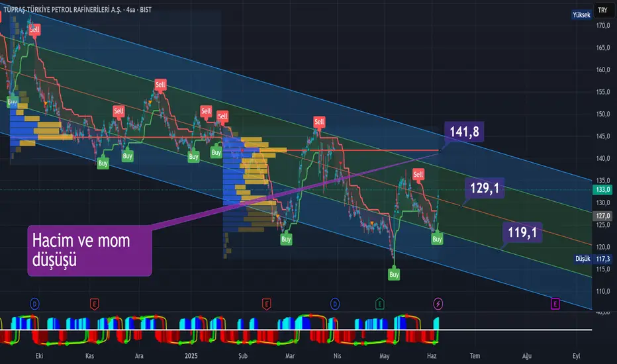The image size is (617, 364).
Task: Click the blue D dividend marker near Nis
Action: (x=335, y=304)
